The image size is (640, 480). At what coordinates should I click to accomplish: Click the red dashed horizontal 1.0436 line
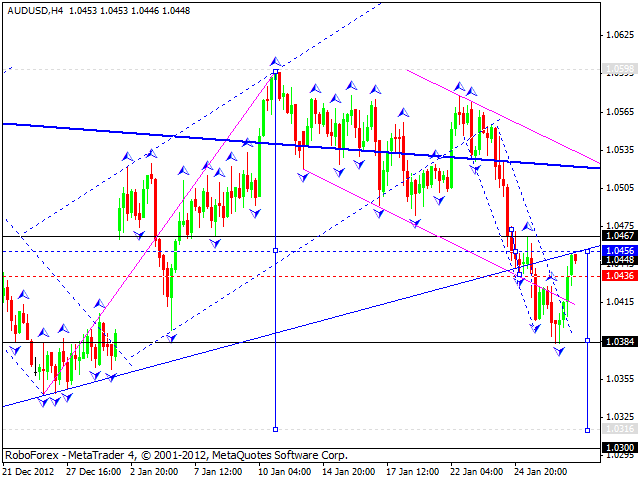click(300, 275)
